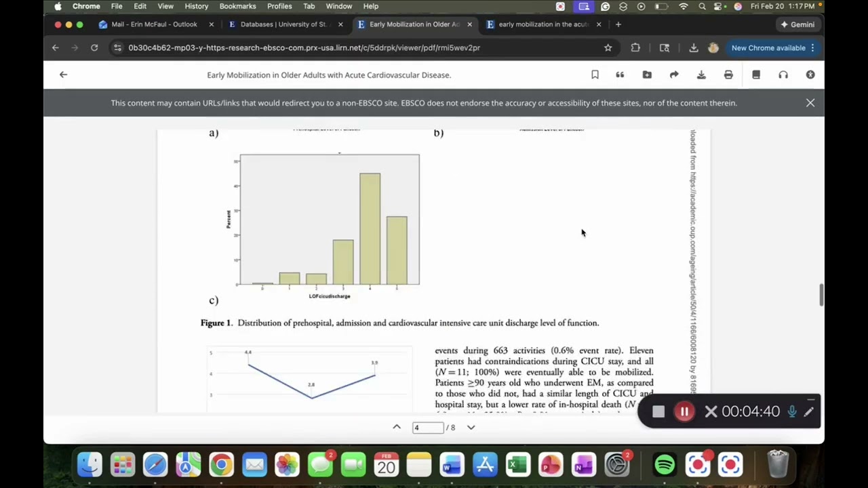Switch to Databases | University of St. tab
The image size is (868, 488).
click(x=283, y=24)
